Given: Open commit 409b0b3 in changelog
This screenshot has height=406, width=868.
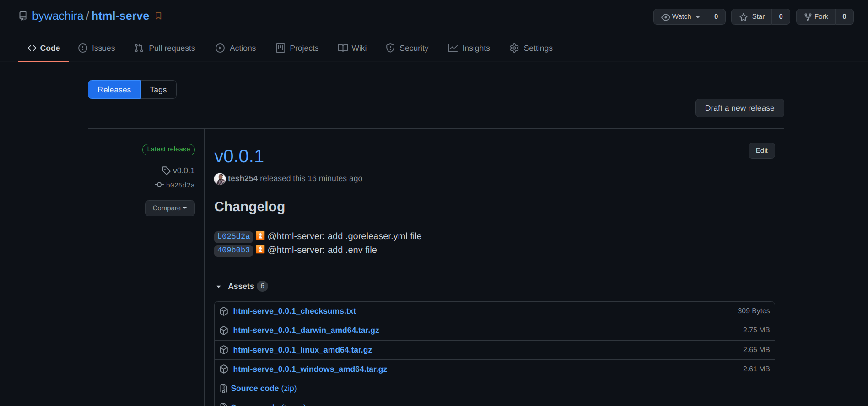Looking at the screenshot, I should [x=233, y=250].
